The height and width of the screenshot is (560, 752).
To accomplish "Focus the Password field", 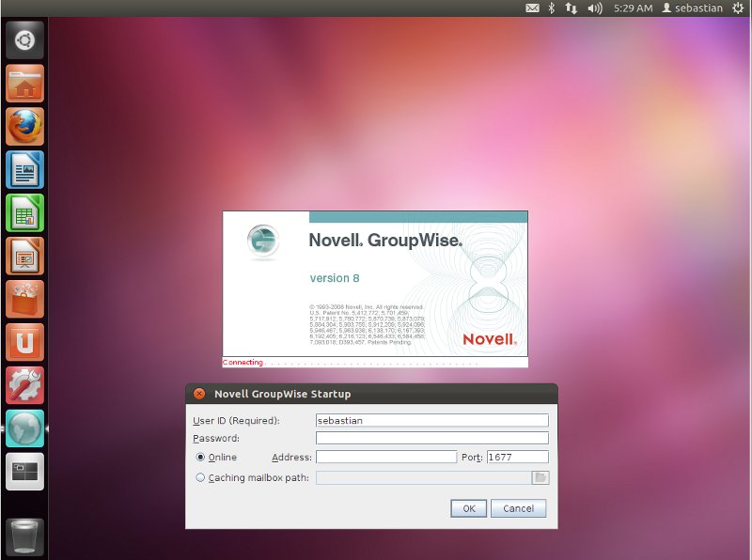I will click(432, 438).
